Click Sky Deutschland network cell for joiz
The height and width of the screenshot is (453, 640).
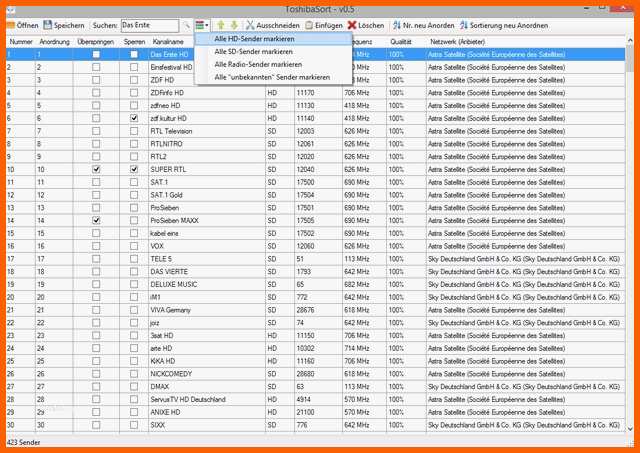pos(524,323)
